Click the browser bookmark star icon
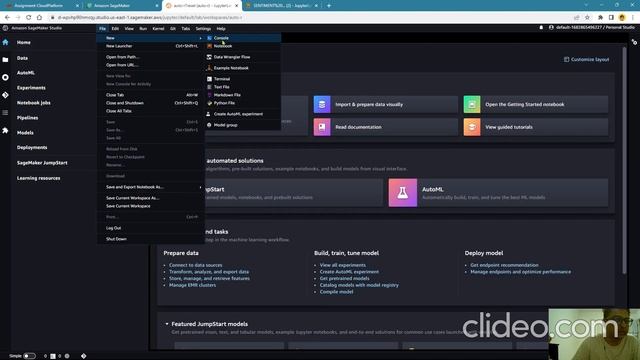640x360 pixels. (587, 18)
